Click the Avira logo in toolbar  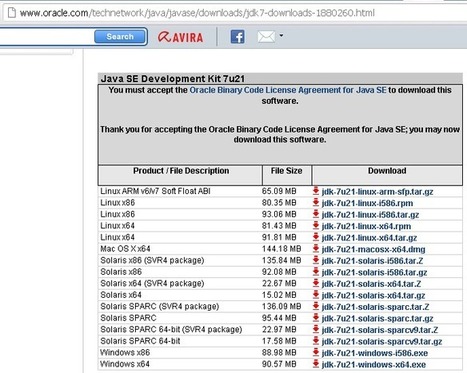180,37
